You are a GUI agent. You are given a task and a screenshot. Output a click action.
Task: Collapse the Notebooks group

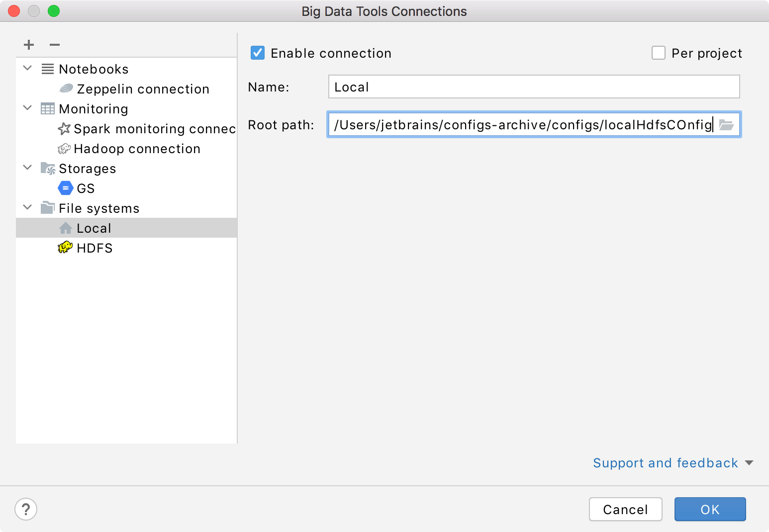point(28,68)
